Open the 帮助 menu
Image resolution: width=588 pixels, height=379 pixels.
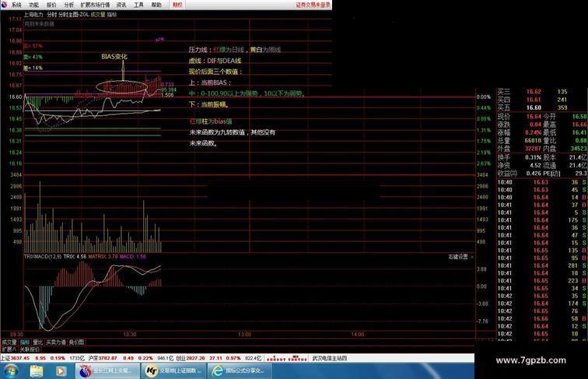pos(156,5)
